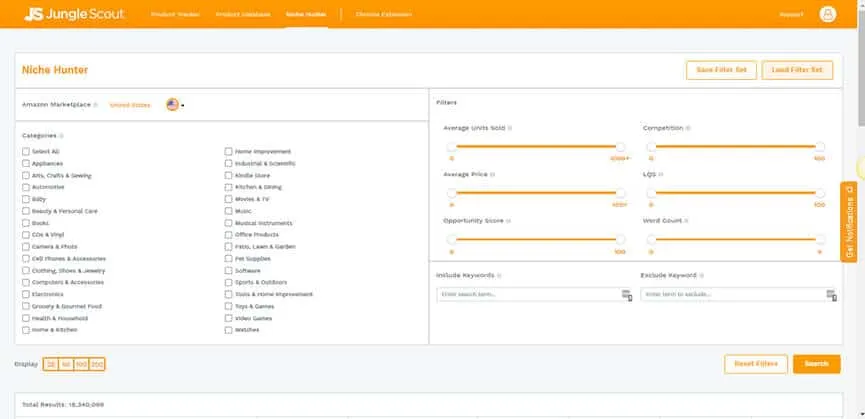The image size is (865, 419).
Task: Click the Exclude Keyword paste icon
Action: [x=831, y=295]
